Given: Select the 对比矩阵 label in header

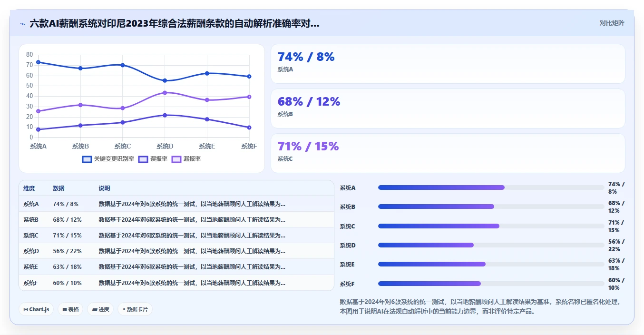Looking at the screenshot, I should [612, 23].
